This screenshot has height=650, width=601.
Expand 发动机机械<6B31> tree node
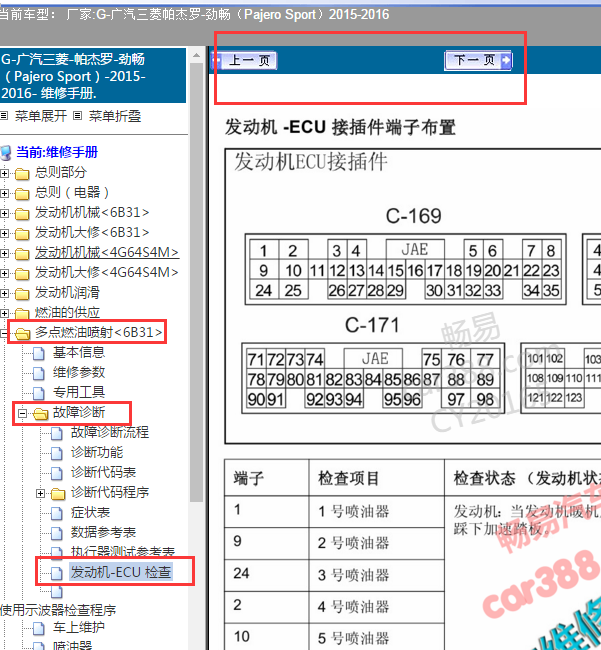(x=4, y=213)
